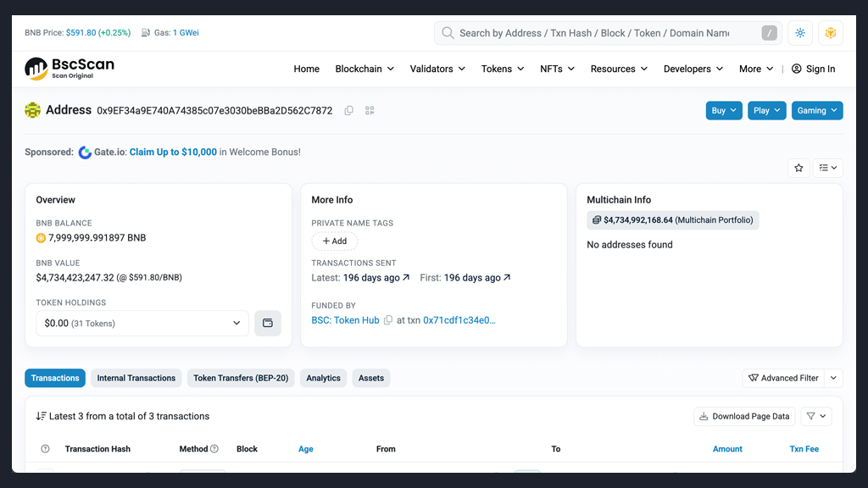
Task: Click the gas pump icon
Action: 146,33
